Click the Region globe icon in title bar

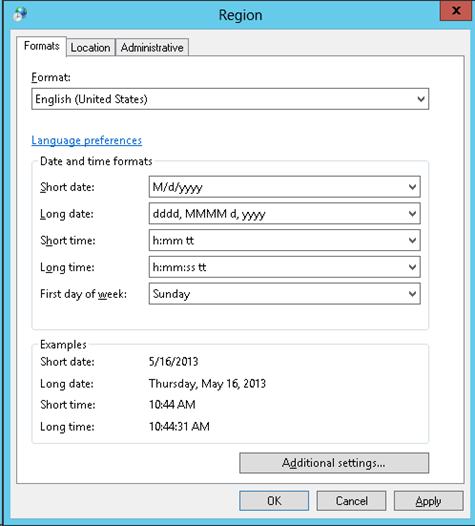tap(20, 14)
